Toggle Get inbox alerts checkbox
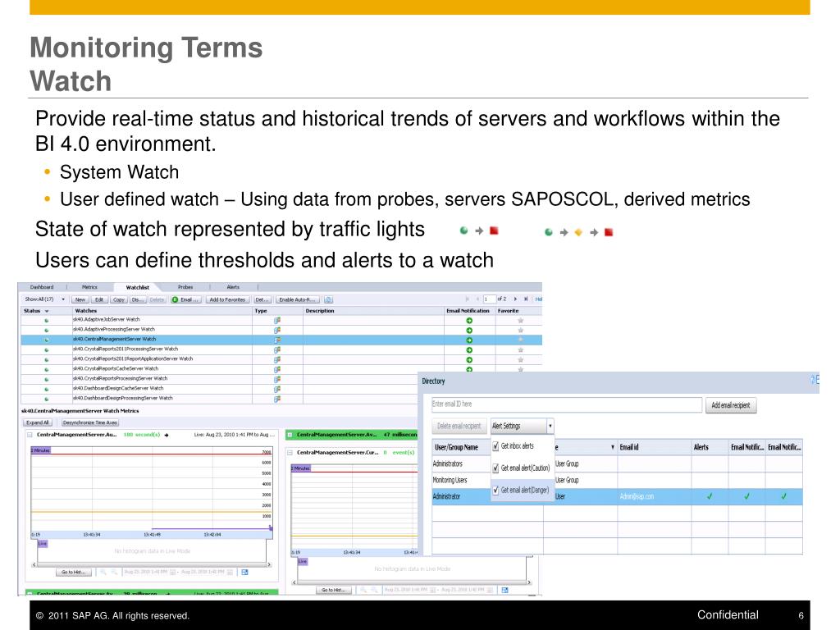Image resolution: width=840 pixels, height=630 pixels. coord(495,445)
